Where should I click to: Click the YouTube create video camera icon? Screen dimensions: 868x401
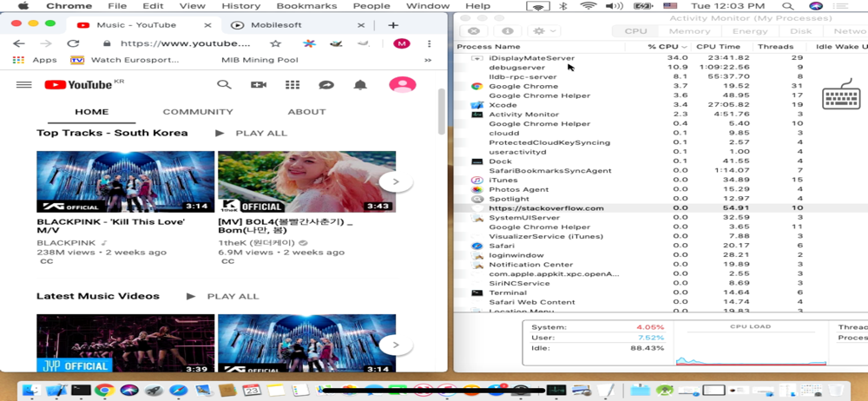point(259,85)
